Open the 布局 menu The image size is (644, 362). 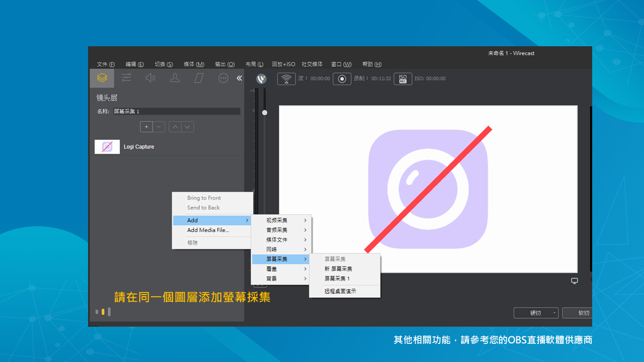[x=254, y=64]
